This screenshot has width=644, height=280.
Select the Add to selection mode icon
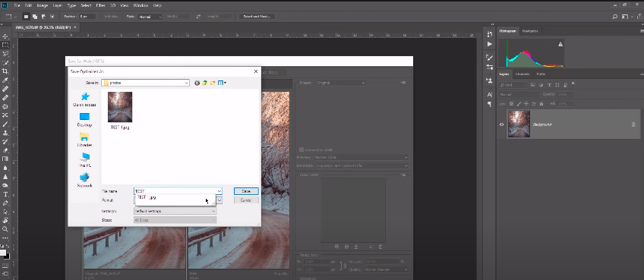35,17
